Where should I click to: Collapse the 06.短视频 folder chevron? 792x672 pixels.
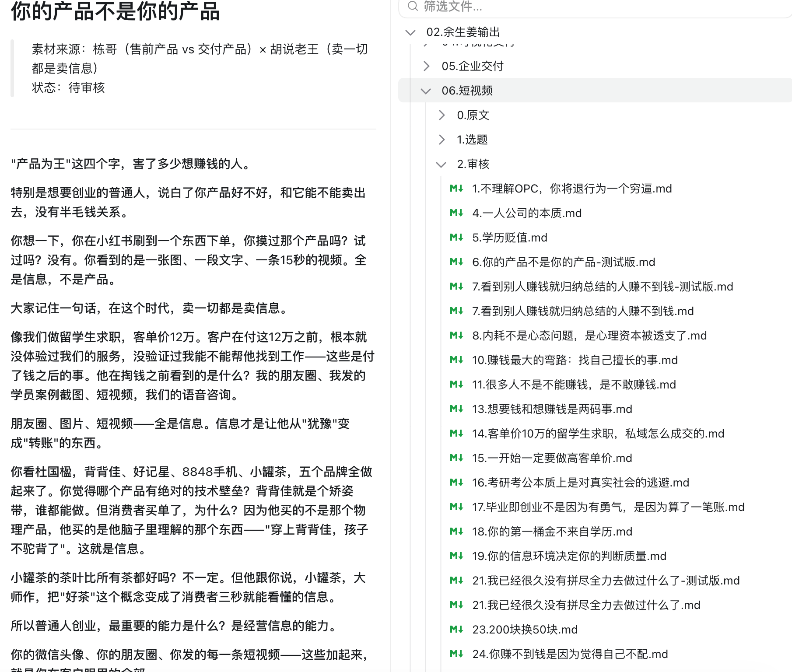click(426, 91)
